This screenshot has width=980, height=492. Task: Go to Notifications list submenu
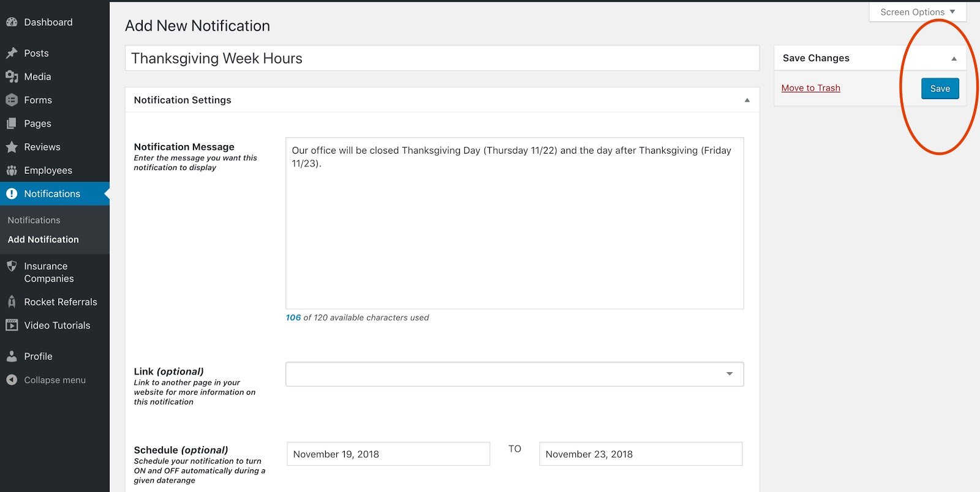[x=34, y=220]
